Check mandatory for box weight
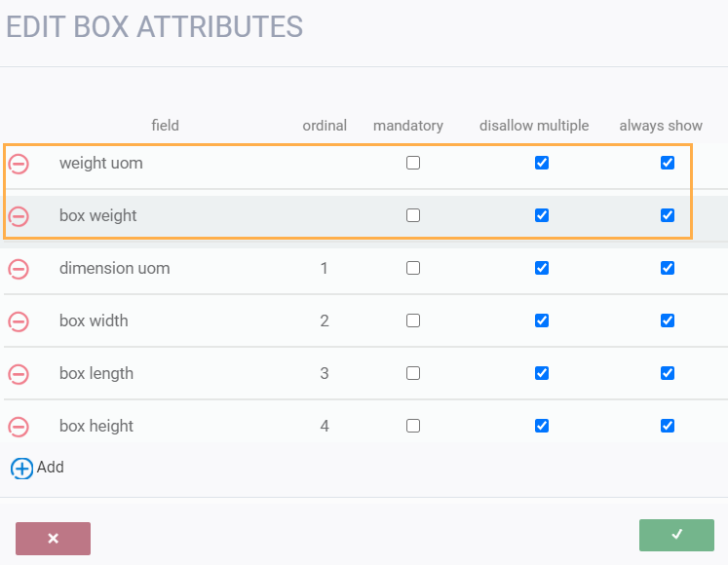728x565 pixels. point(413,215)
